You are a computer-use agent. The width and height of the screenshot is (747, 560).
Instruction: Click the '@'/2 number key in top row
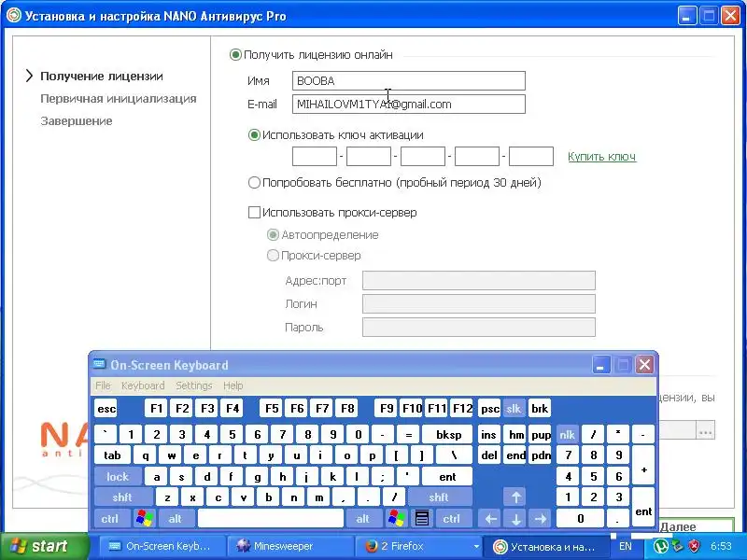coord(156,435)
